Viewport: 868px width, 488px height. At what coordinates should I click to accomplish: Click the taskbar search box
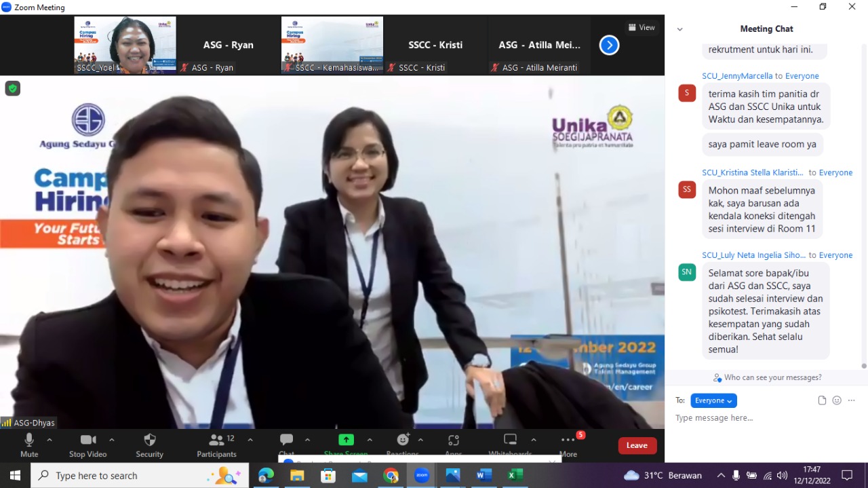(x=140, y=475)
